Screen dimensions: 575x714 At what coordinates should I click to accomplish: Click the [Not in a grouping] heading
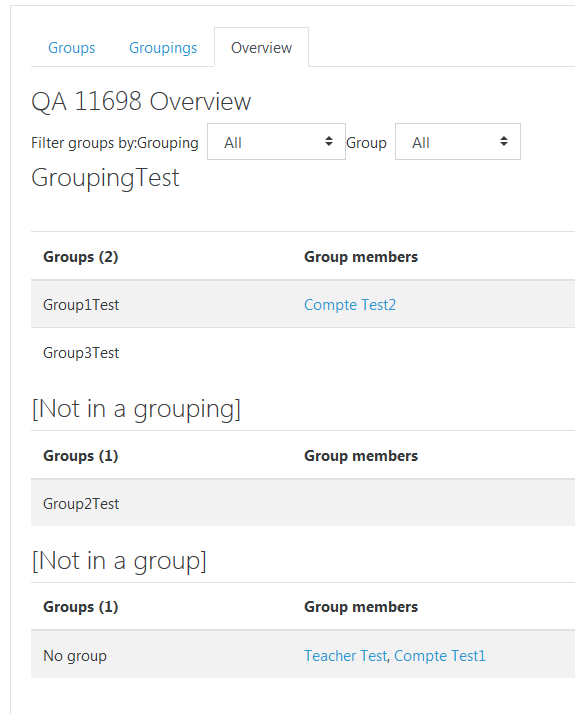tap(136, 409)
